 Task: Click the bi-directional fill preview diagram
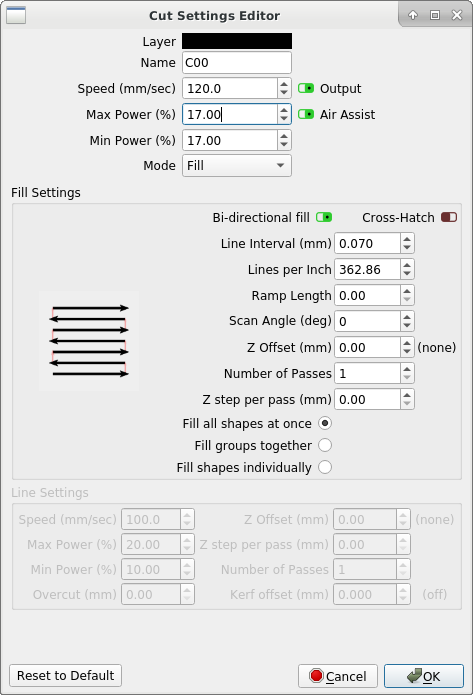click(89, 341)
